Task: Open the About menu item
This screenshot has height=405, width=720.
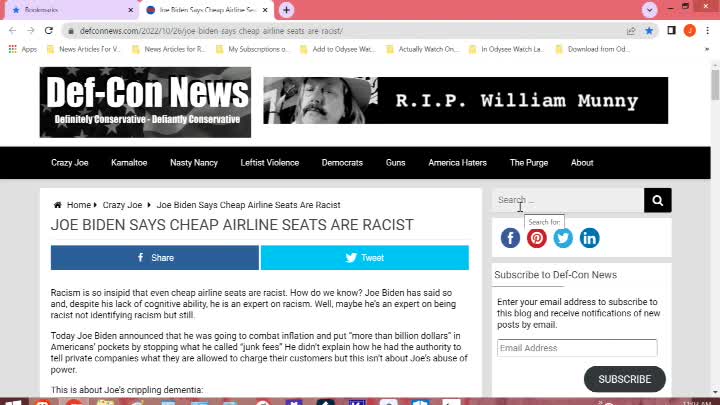Action: click(x=582, y=163)
